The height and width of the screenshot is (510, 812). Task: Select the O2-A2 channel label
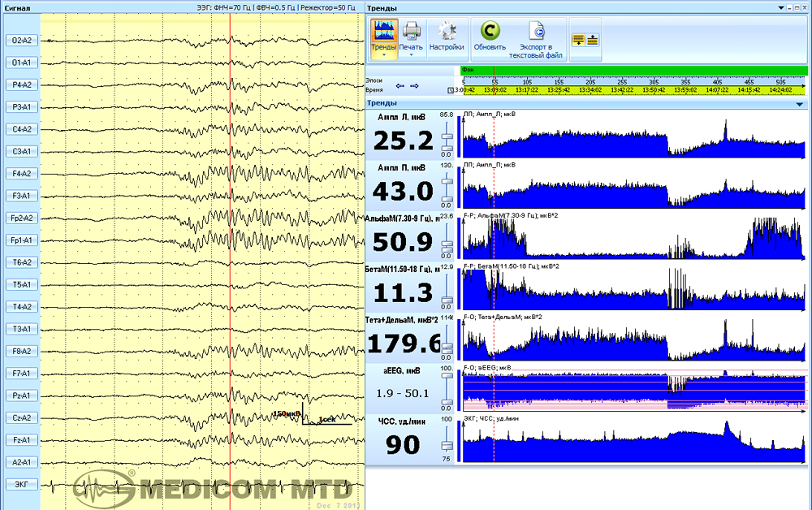coord(22,41)
